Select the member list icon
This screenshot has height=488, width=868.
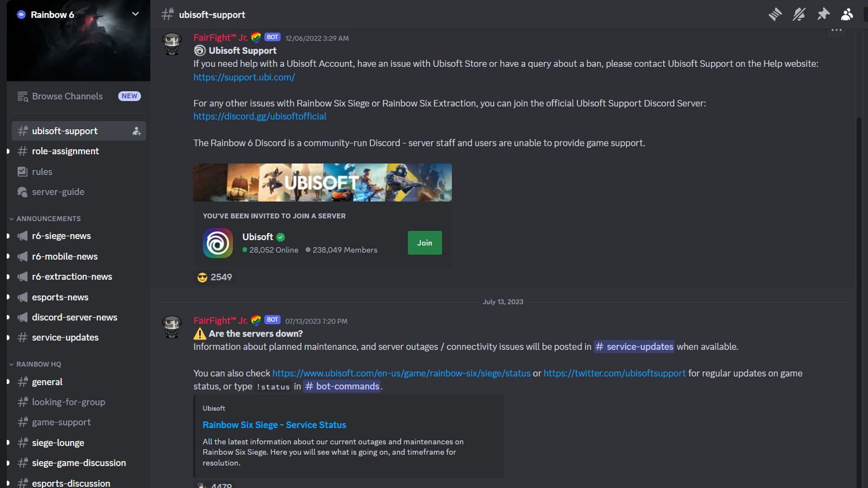[x=847, y=14]
